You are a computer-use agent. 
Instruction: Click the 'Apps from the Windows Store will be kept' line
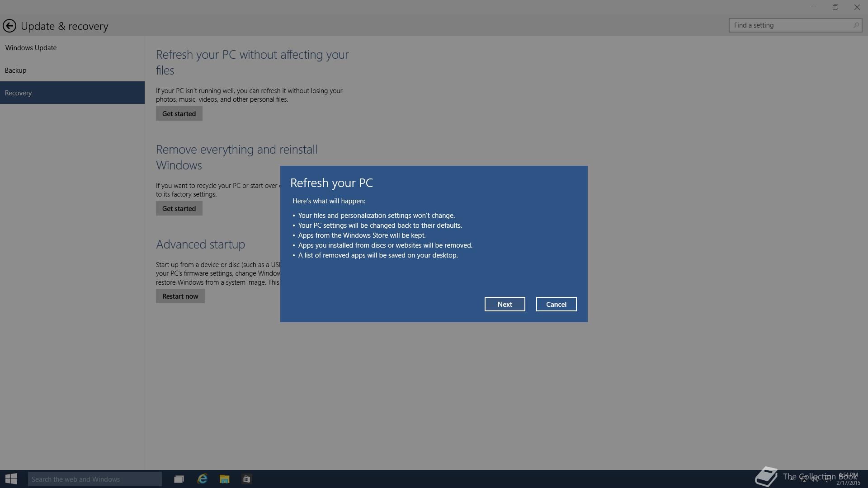pyautogui.click(x=362, y=235)
